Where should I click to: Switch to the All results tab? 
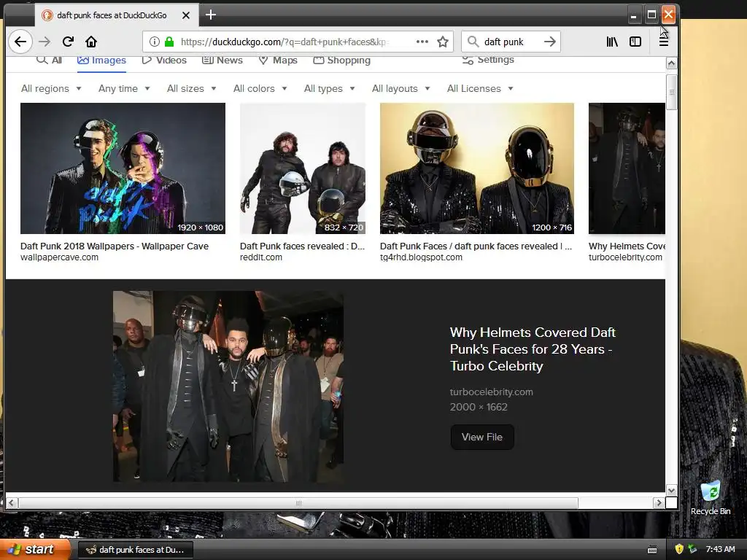[50, 60]
